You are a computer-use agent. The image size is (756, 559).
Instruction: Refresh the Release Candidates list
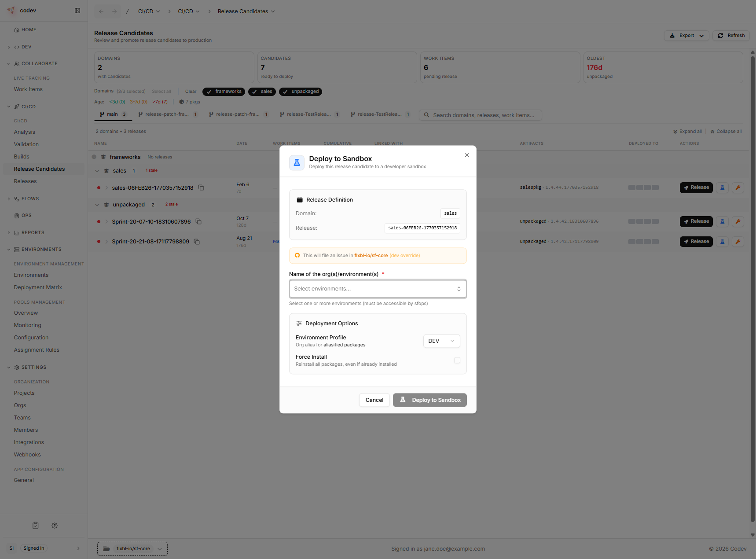[730, 35]
